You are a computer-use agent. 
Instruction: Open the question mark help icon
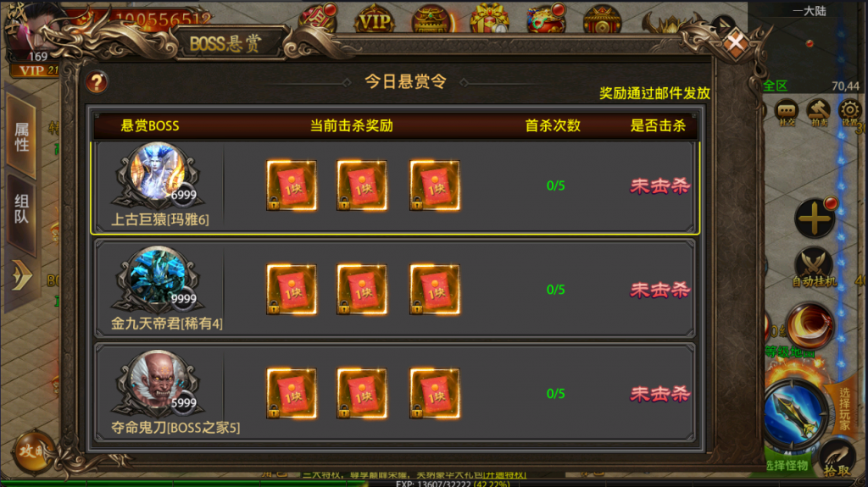[97, 82]
